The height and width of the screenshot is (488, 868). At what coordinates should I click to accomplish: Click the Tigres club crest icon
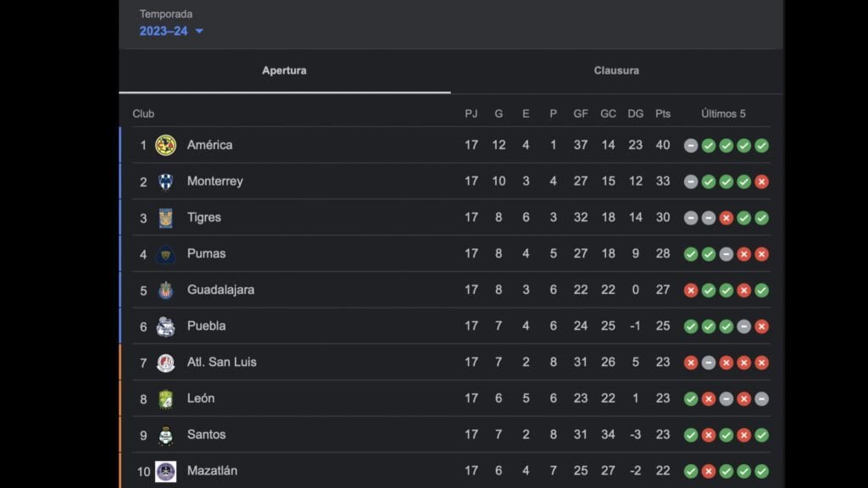(x=165, y=218)
